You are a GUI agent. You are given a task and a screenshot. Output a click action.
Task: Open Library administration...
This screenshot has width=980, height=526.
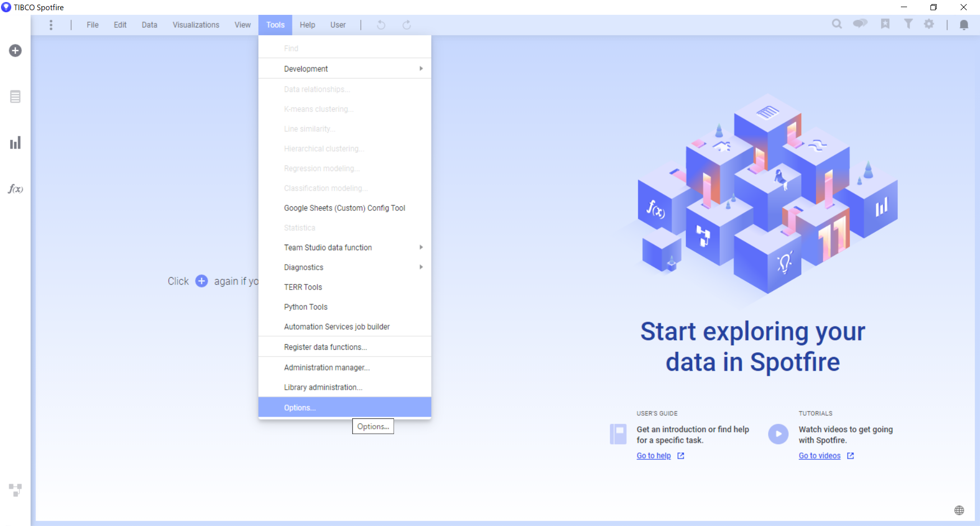(x=345, y=388)
